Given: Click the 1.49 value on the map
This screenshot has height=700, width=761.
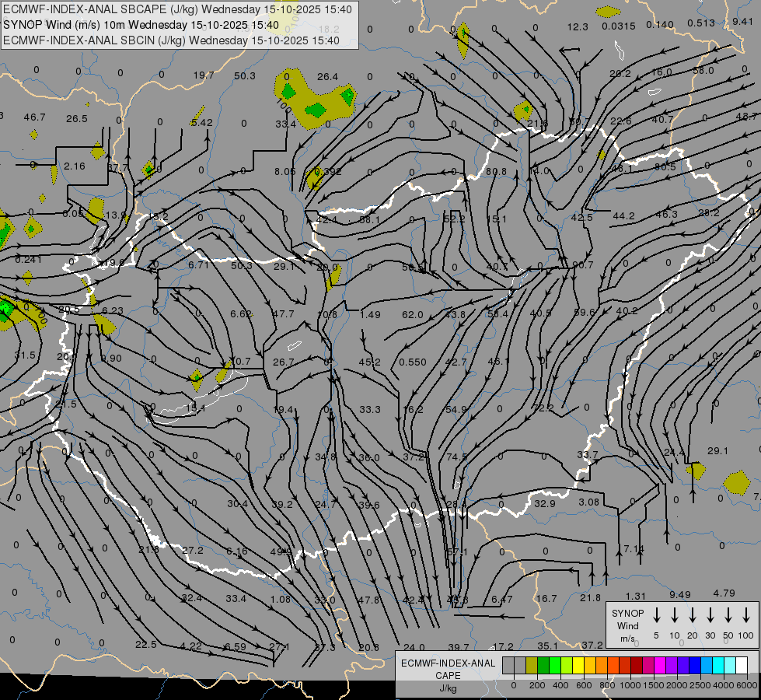Looking at the screenshot, I should [370, 315].
